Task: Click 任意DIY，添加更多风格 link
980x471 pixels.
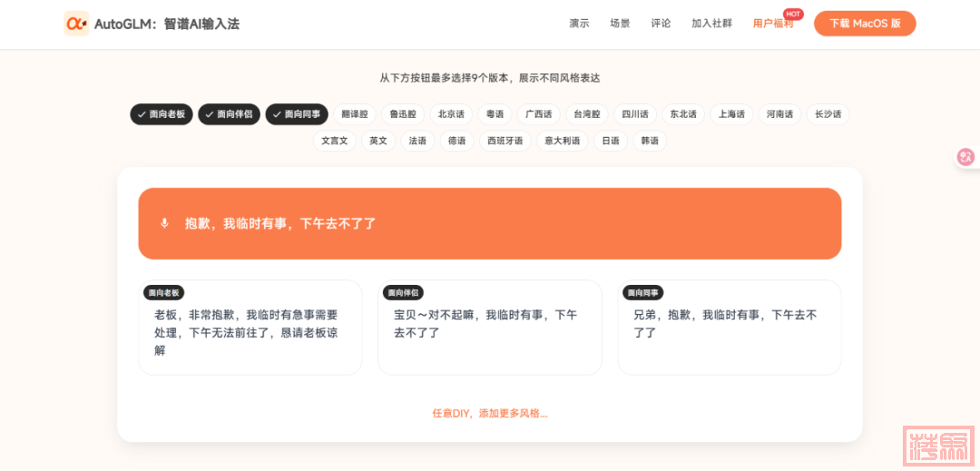Action: [489, 413]
